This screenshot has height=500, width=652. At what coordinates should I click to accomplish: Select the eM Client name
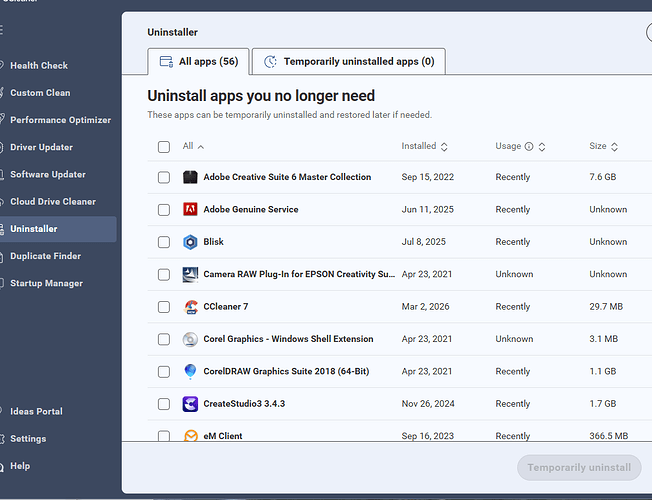coord(222,436)
